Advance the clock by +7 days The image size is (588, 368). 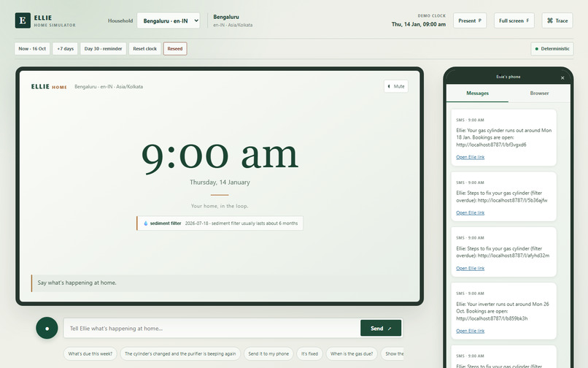(65, 49)
